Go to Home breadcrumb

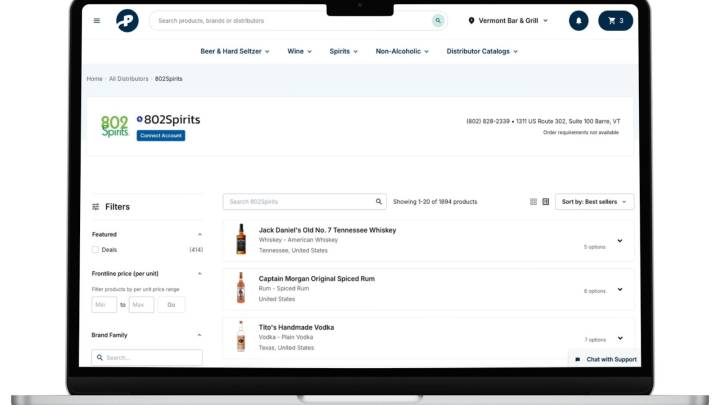click(94, 79)
